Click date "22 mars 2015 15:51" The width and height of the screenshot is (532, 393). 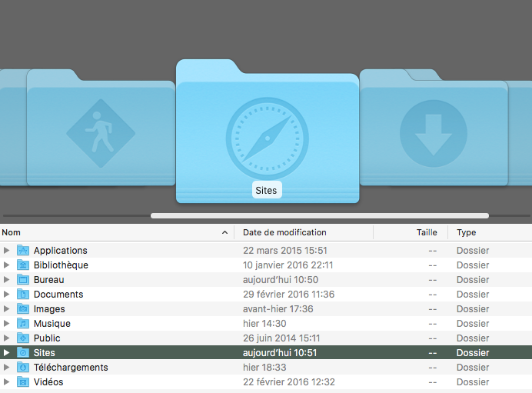pyautogui.click(x=285, y=251)
